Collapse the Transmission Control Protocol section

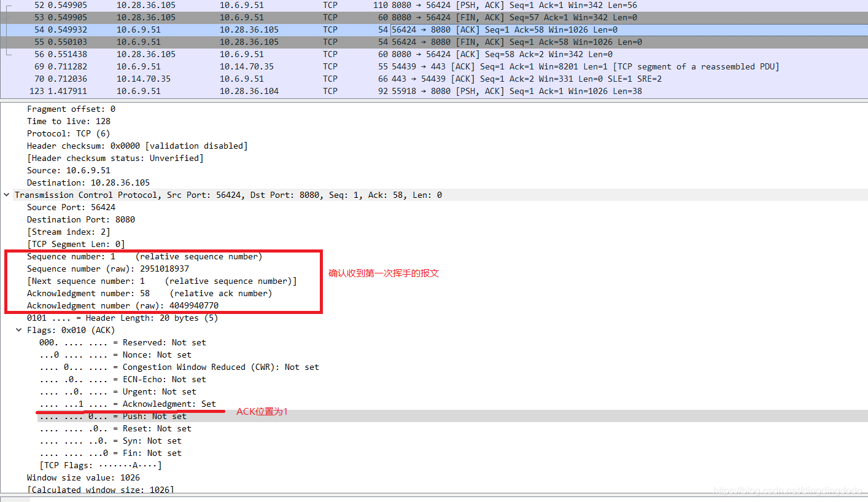[7, 195]
